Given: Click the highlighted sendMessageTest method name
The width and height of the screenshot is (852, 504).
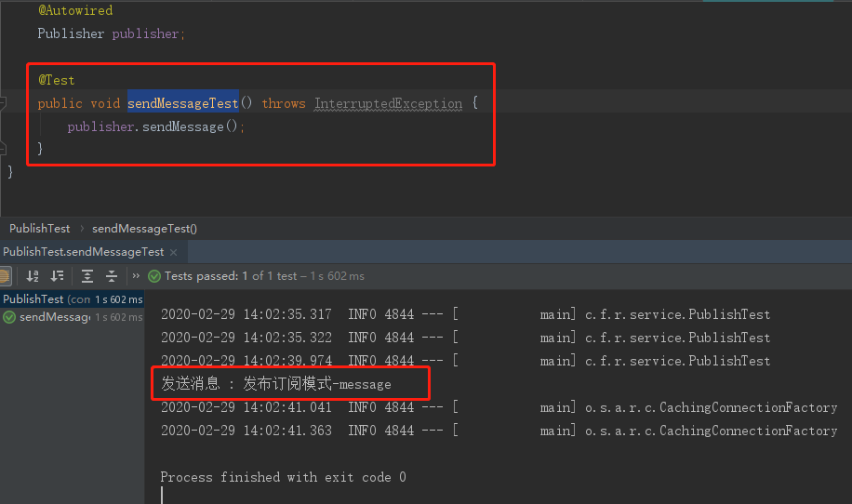Looking at the screenshot, I should click(182, 103).
